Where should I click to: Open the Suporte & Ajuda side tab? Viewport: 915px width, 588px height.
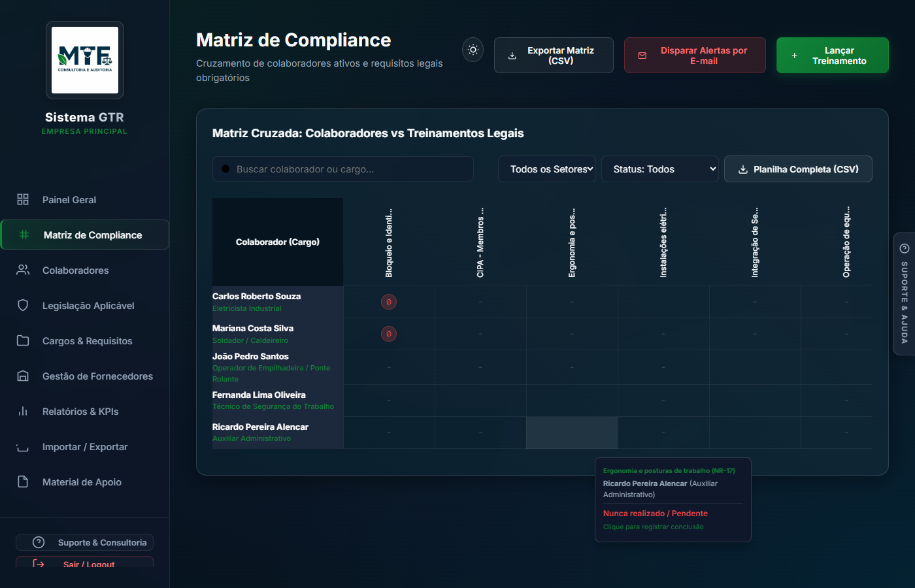point(904,293)
